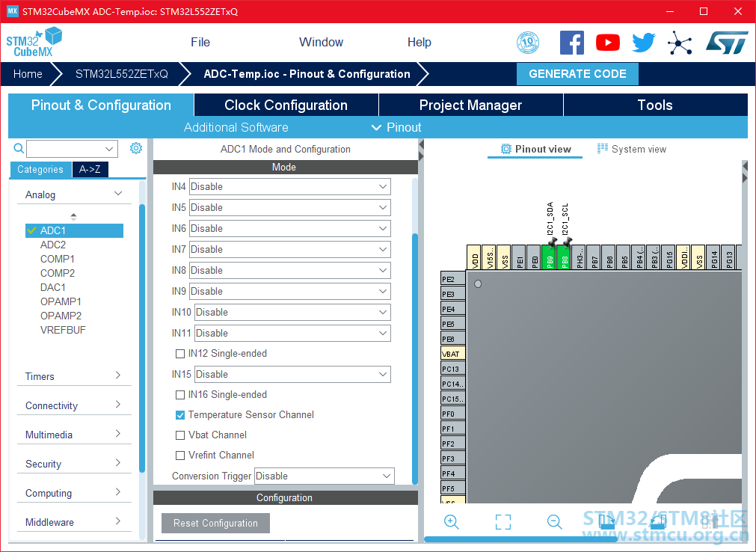756x552 pixels.
Task: Click the PC13 pin
Action: pyautogui.click(x=452, y=368)
